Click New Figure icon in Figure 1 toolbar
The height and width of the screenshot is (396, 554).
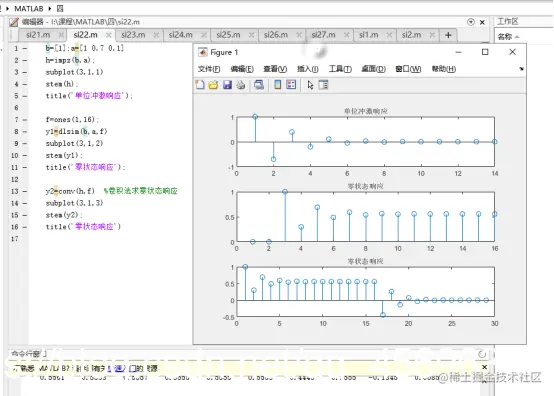(x=200, y=85)
